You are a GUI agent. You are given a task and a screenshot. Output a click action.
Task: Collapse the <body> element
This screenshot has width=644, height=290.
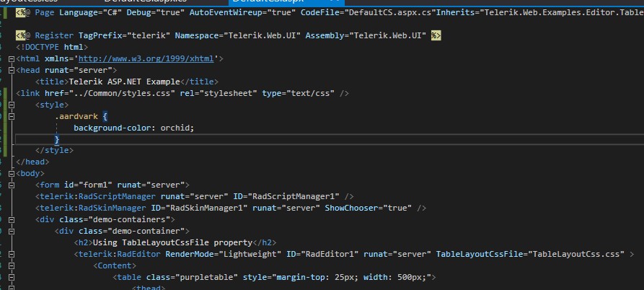(x=11, y=174)
